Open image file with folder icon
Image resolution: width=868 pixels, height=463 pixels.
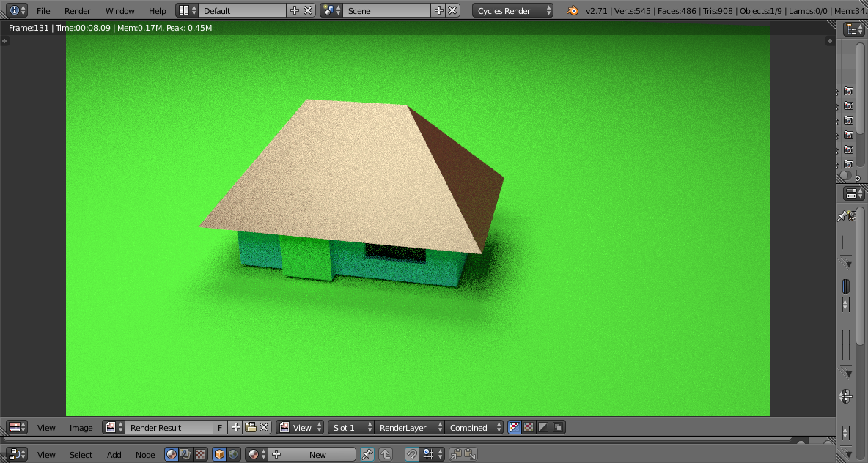pyautogui.click(x=250, y=428)
